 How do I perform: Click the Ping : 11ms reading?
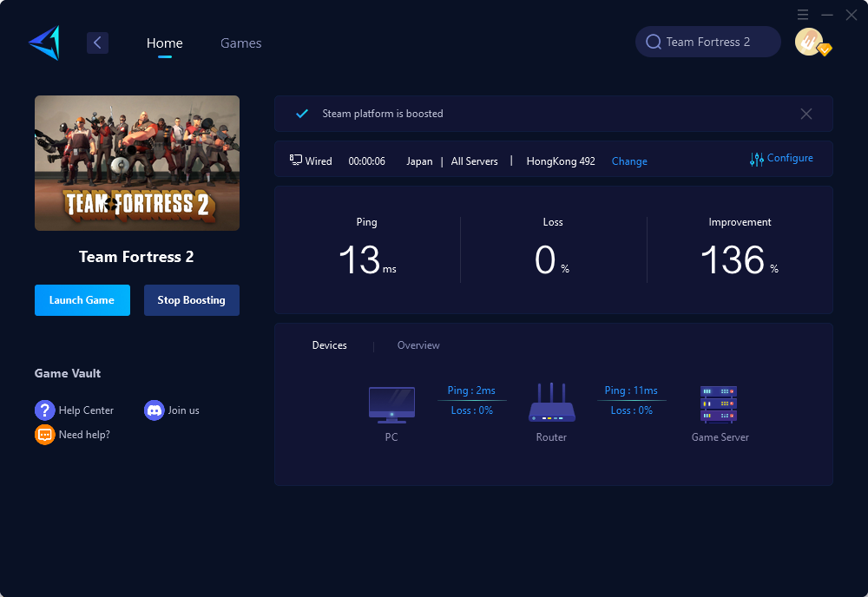pos(631,390)
